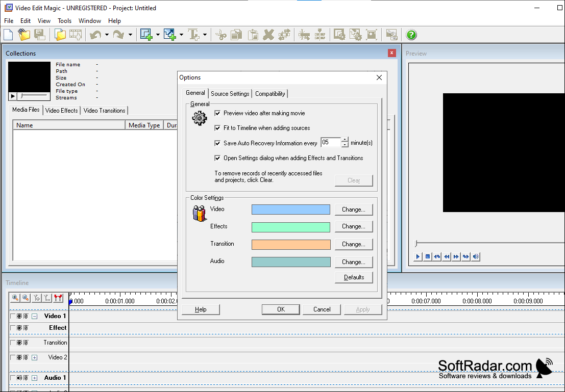Open the Undo history dropdown arrow
565x392 pixels.
(107, 35)
